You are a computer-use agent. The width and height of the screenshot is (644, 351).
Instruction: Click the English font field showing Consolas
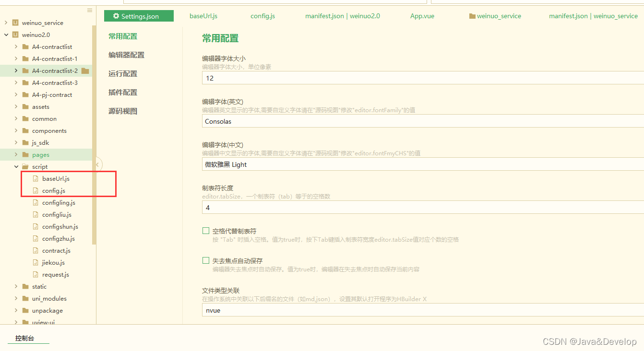[423, 121]
